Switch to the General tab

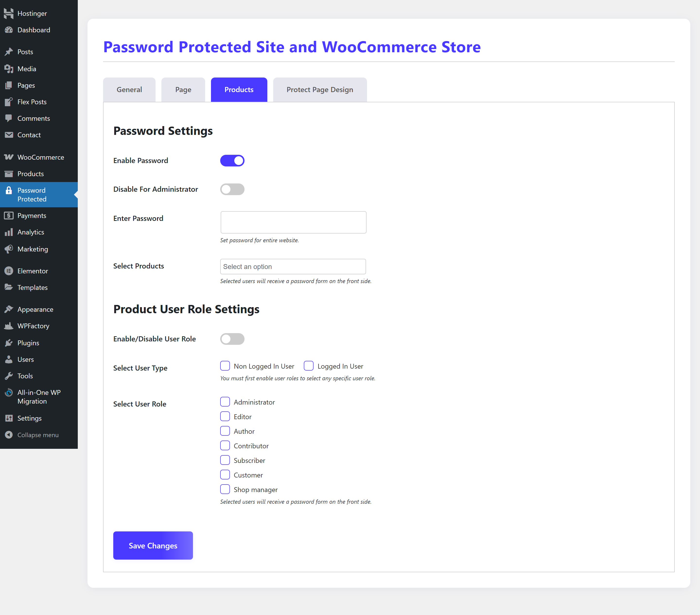click(129, 90)
